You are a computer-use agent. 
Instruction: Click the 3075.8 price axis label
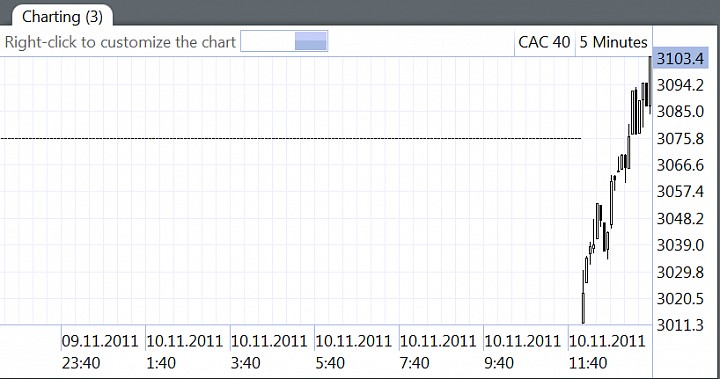point(680,139)
